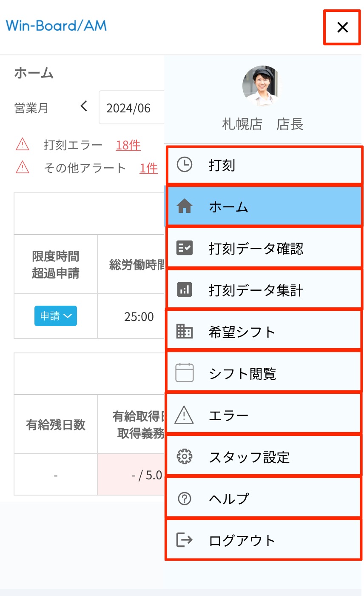Image resolution: width=364 pixels, height=596 pixels.
Task: Click the question mark icon for ヘルプ
Action: pyautogui.click(x=184, y=498)
